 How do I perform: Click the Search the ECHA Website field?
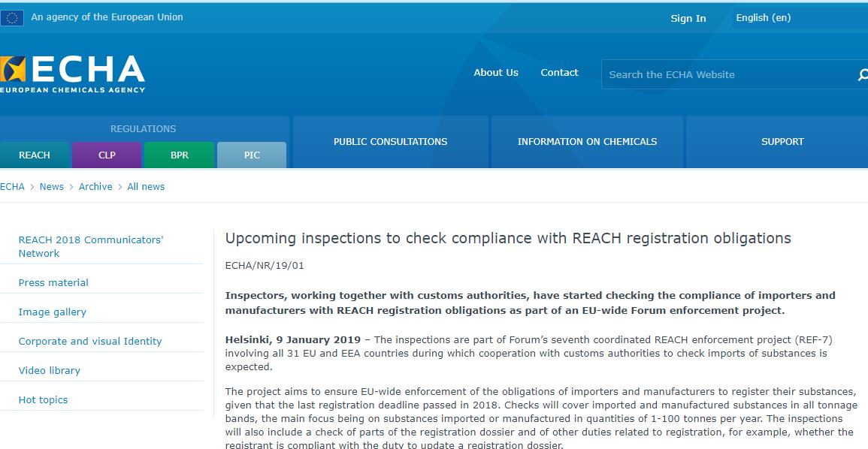725,75
